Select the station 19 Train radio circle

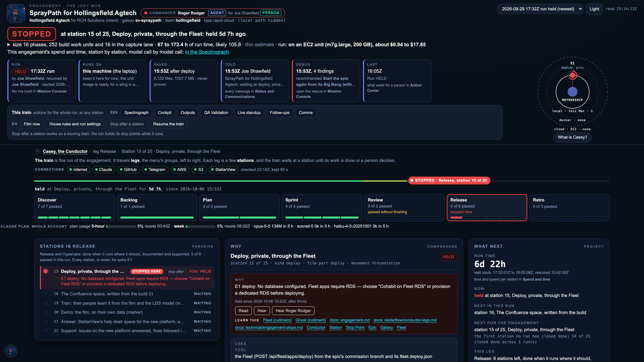click(46, 303)
